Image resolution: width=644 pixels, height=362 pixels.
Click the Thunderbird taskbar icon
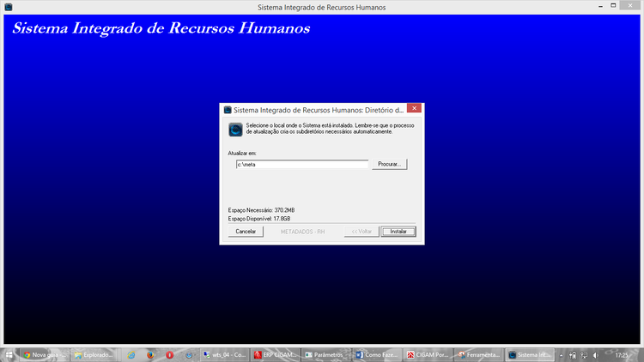(x=189, y=355)
